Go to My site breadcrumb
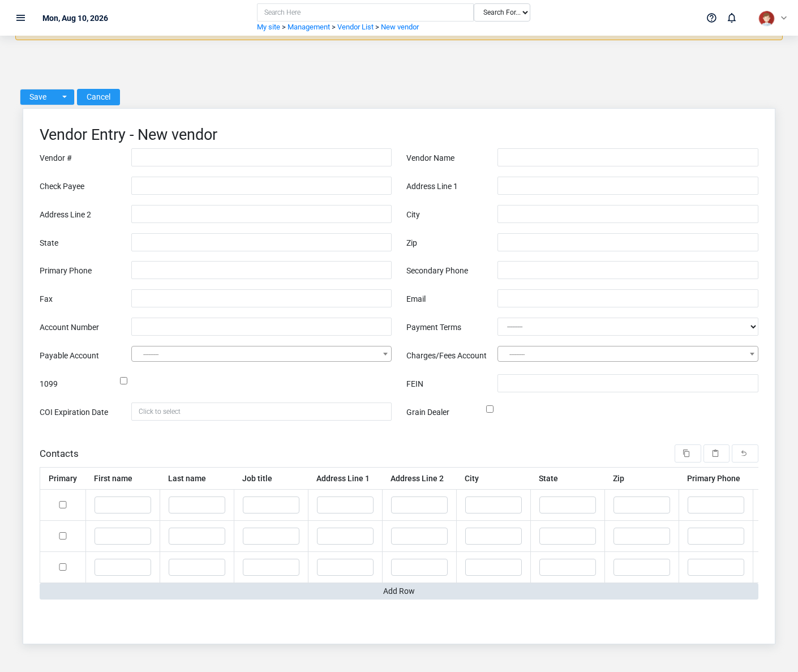 coord(268,27)
